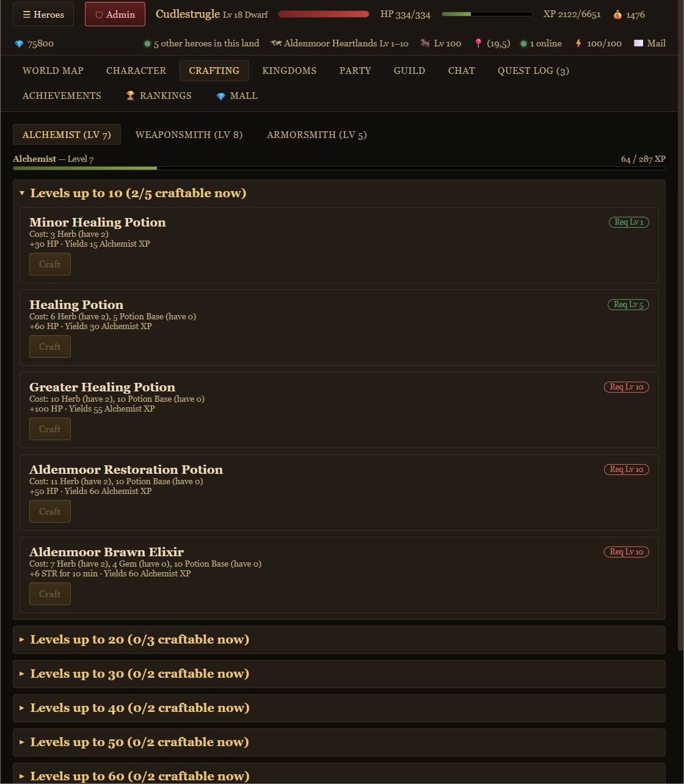684x784 pixels.
Task: Expand the Levels up to 20 section
Action: tap(339, 640)
